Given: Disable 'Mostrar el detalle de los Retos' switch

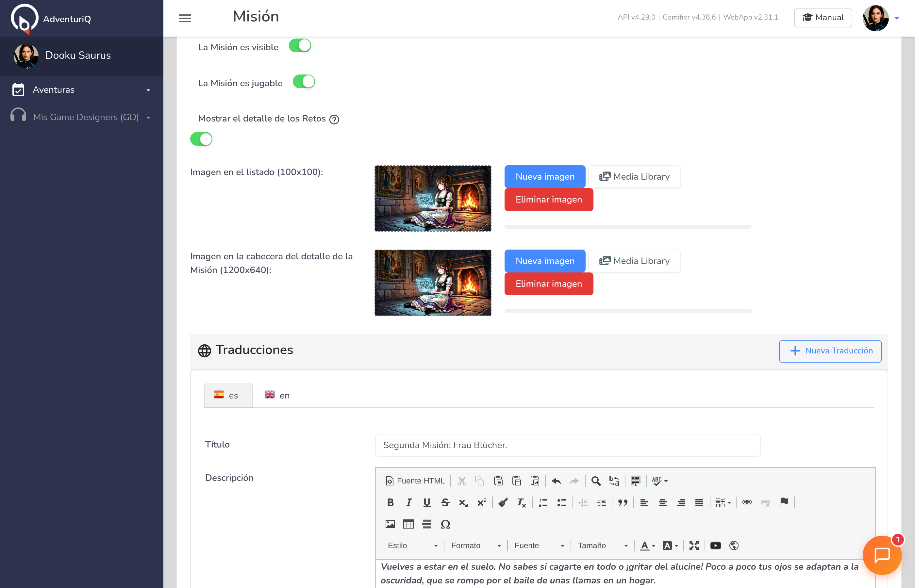Looking at the screenshot, I should pos(201,139).
